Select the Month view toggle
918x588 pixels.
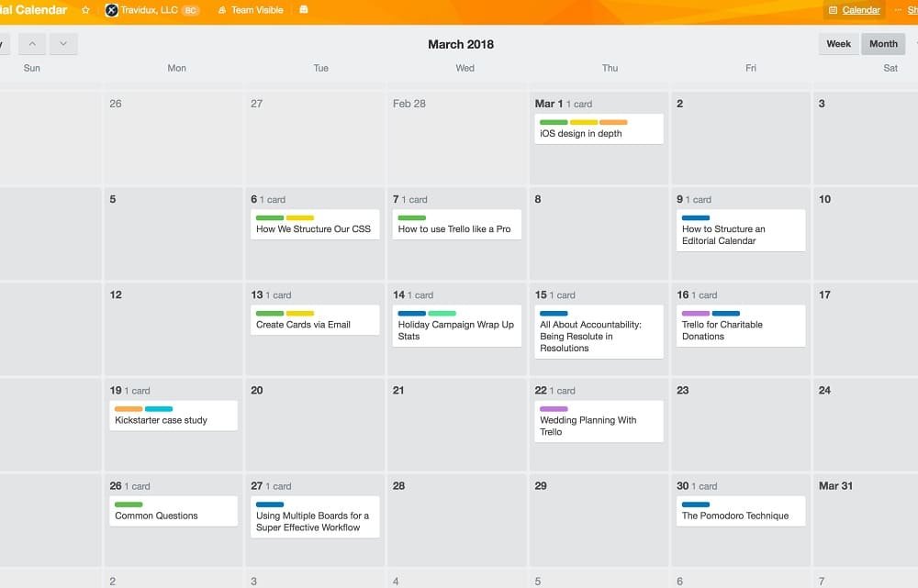(882, 43)
